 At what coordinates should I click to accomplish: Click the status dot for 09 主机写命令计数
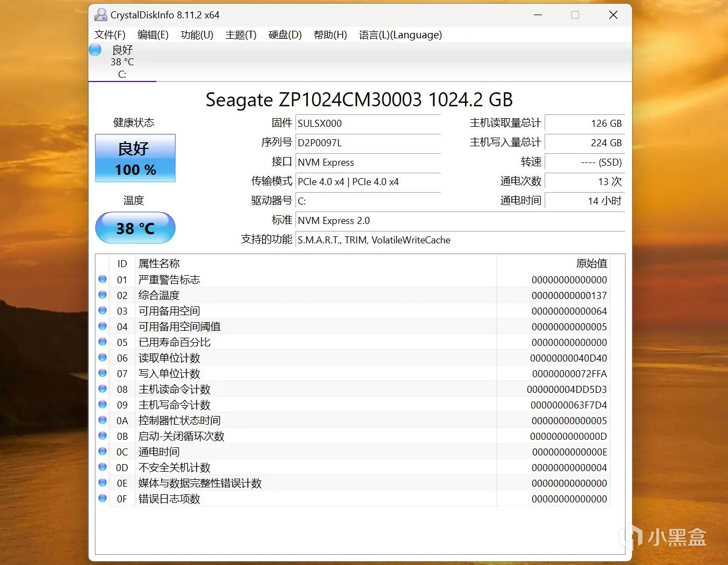tap(102, 405)
